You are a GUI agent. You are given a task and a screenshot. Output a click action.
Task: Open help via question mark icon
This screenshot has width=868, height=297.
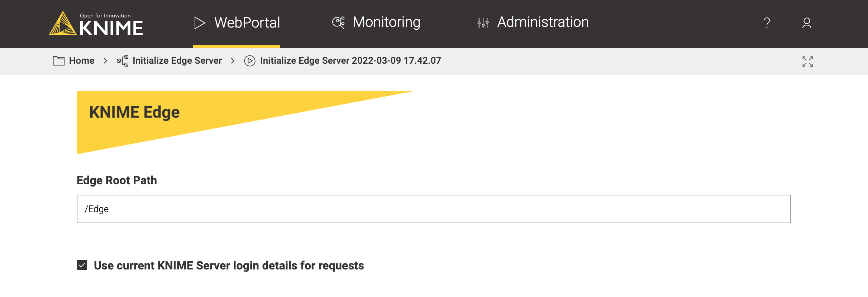[x=767, y=23]
